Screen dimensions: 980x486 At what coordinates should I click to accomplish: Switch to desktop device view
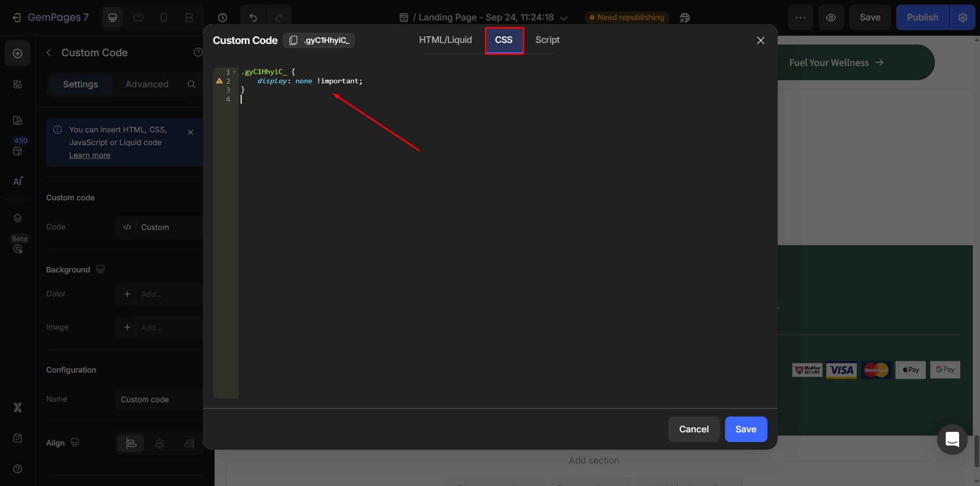click(112, 17)
